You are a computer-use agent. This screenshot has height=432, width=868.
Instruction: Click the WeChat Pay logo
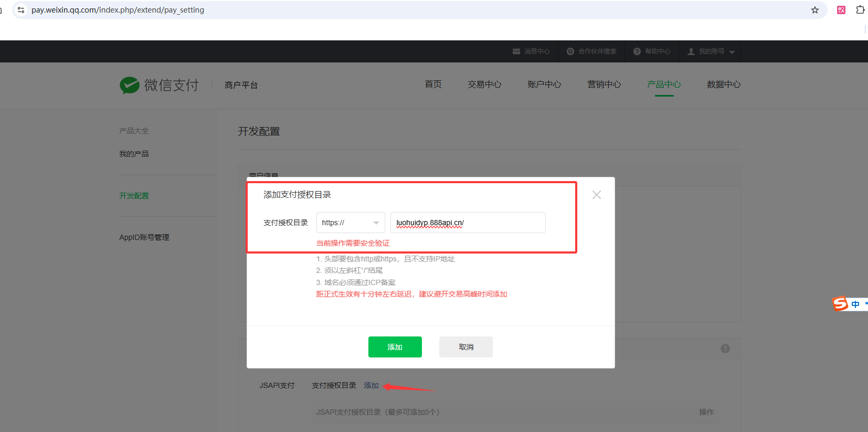[159, 85]
